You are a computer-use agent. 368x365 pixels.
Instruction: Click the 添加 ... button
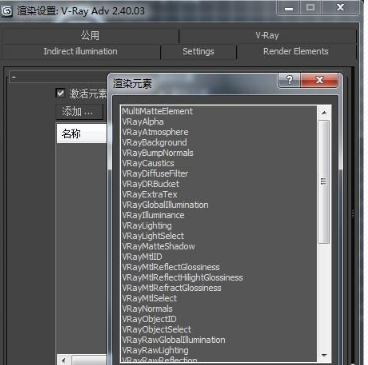click(x=79, y=111)
